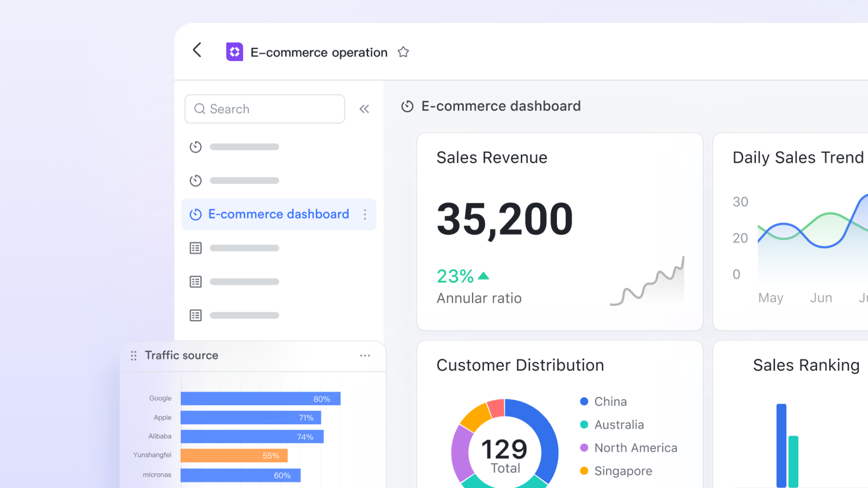
Task: Click the May label on trend chart
Action: click(x=771, y=298)
